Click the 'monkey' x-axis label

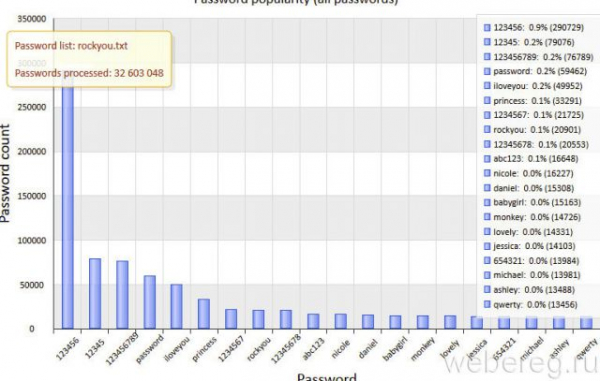tap(423, 348)
